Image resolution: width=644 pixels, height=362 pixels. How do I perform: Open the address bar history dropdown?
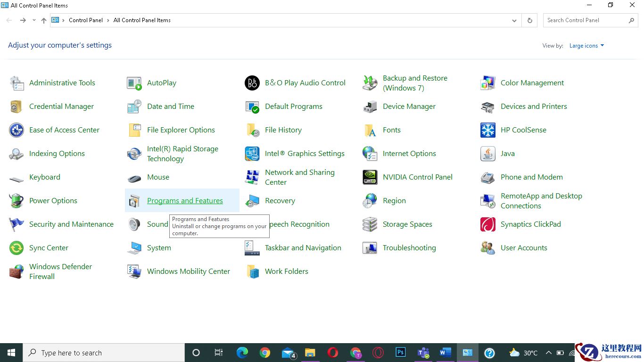514,20
